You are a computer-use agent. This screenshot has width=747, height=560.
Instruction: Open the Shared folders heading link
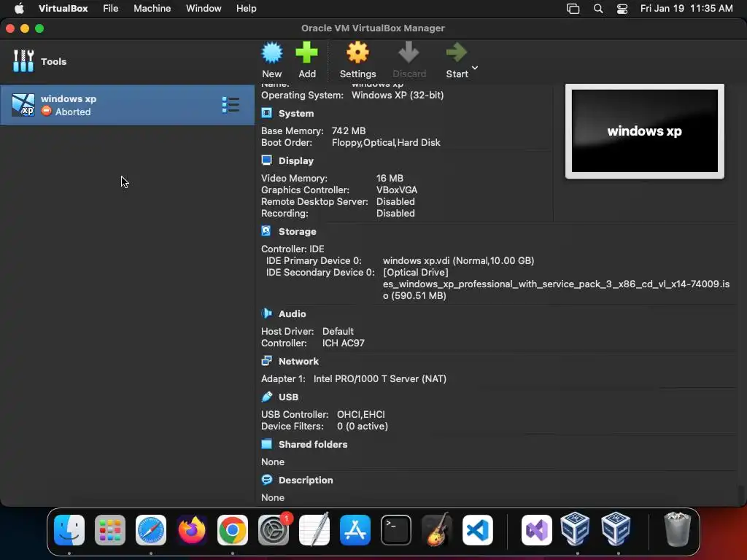(313, 444)
